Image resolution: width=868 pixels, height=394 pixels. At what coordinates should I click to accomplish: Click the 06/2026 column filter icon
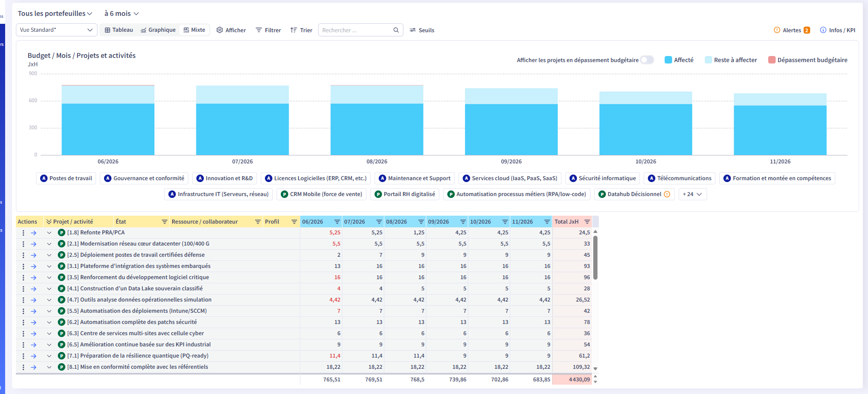click(337, 222)
